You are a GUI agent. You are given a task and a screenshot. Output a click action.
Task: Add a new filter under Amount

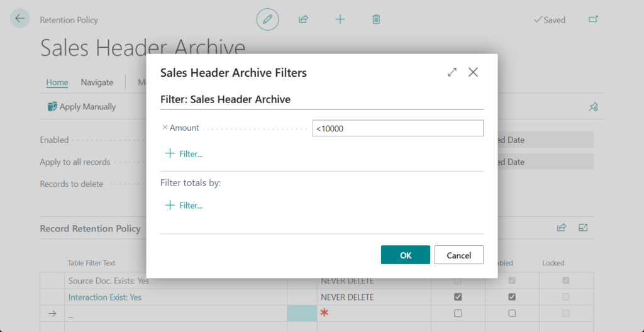tap(184, 154)
